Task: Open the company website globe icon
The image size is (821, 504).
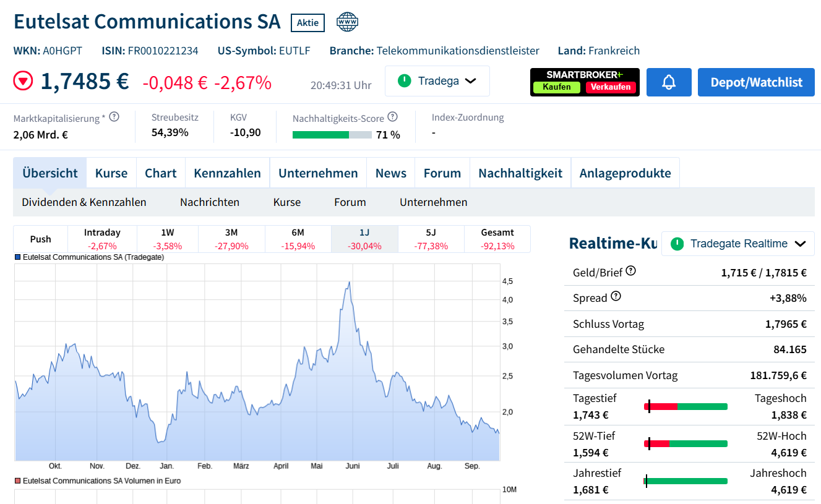Action: [347, 22]
